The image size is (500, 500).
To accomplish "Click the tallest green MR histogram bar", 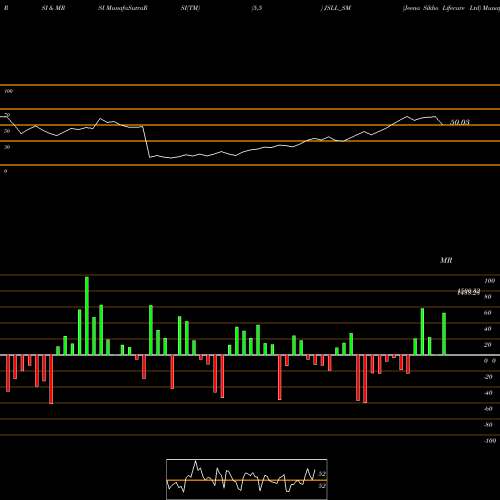I will (87, 316).
